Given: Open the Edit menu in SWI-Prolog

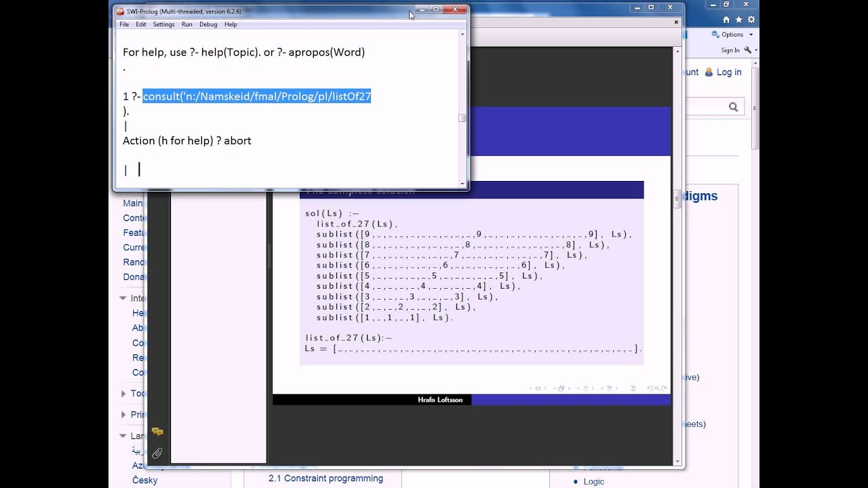Looking at the screenshot, I should pyautogui.click(x=140, y=24).
